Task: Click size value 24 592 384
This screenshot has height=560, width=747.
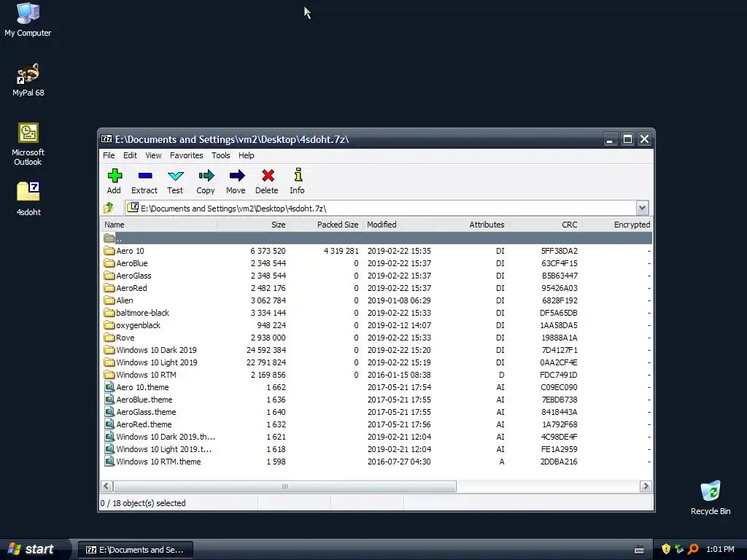Action: coord(266,350)
